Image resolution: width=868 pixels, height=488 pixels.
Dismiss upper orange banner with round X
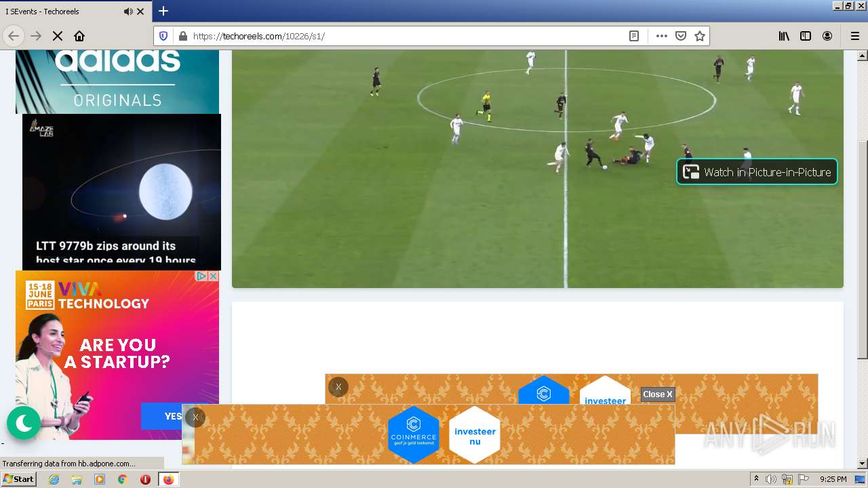[x=338, y=387]
